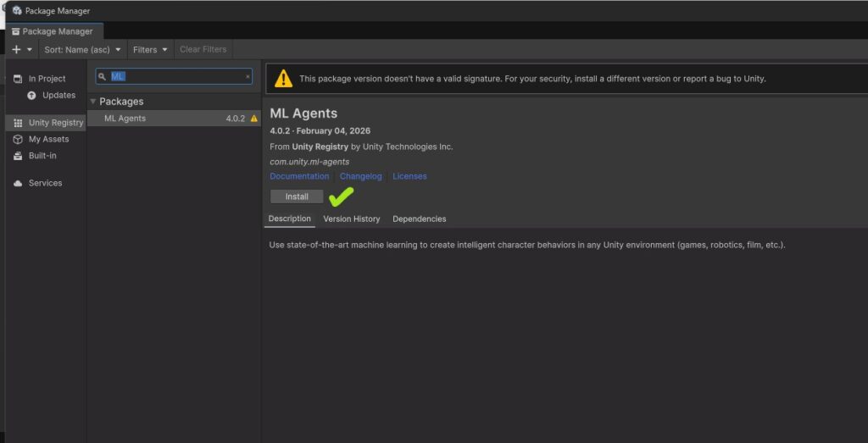Click the search magnifier icon
The width and height of the screenshot is (868, 443).
(103, 76)
